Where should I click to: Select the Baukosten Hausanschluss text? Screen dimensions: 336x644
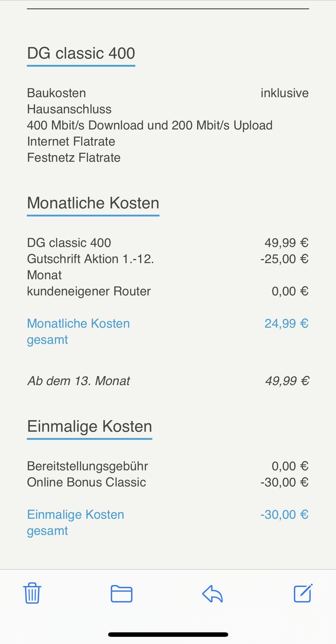[x=69, y=101]
